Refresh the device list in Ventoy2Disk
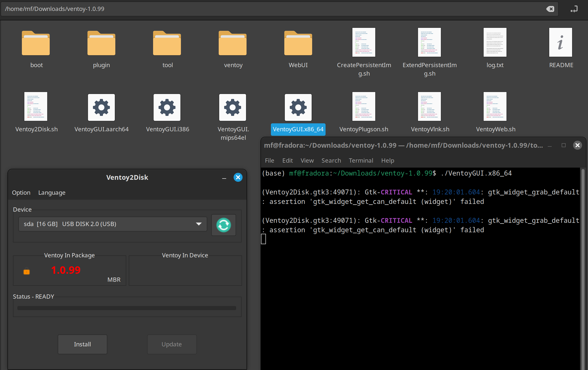The height and width of the screenshot is (370, 588). [224, 225]
